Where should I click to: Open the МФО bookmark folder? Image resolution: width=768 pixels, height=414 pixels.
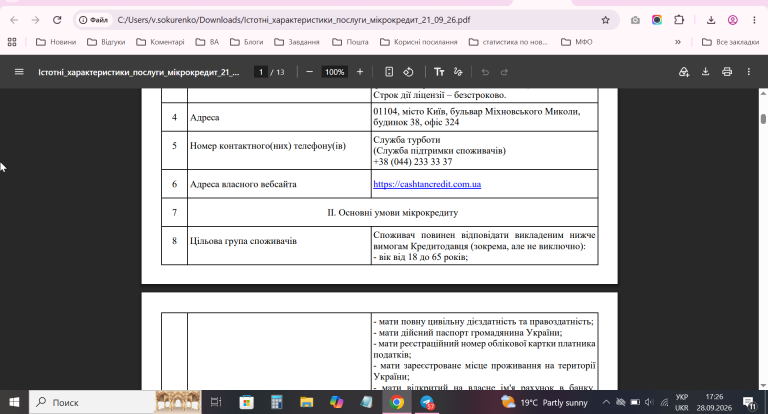[576, 42]
